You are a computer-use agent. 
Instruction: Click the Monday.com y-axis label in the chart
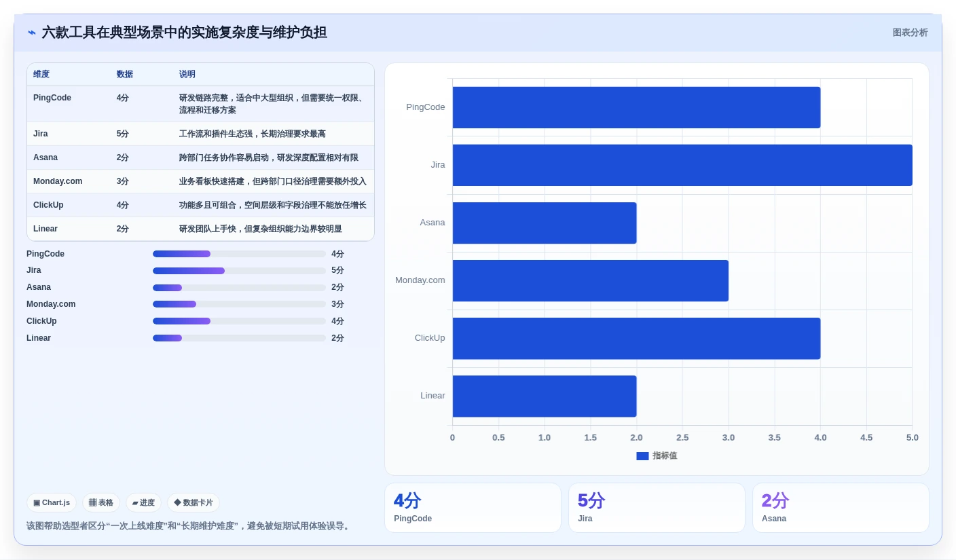click(420, 280)
